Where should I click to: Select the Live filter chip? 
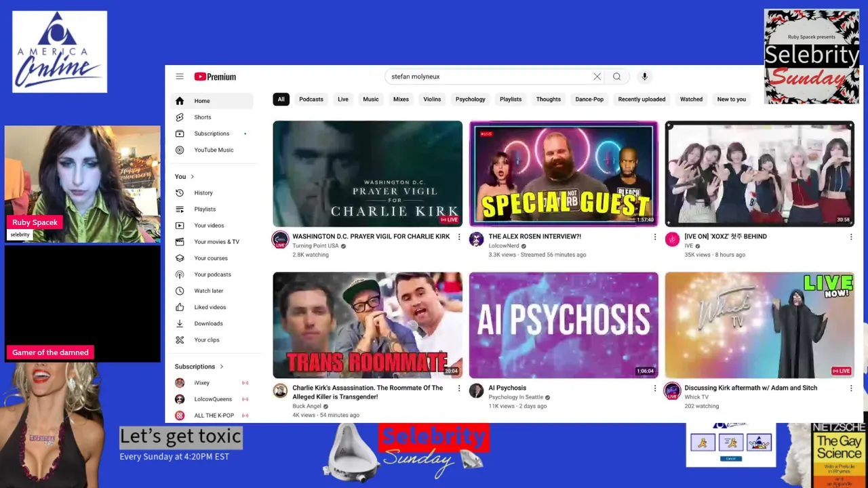(x=343, y=99)
